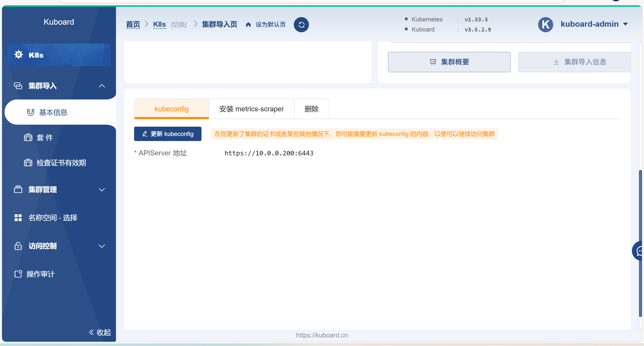Open 套件 item via its briefcase icon
This screenshot has width=644, height=346.
[x=28, y=137]
